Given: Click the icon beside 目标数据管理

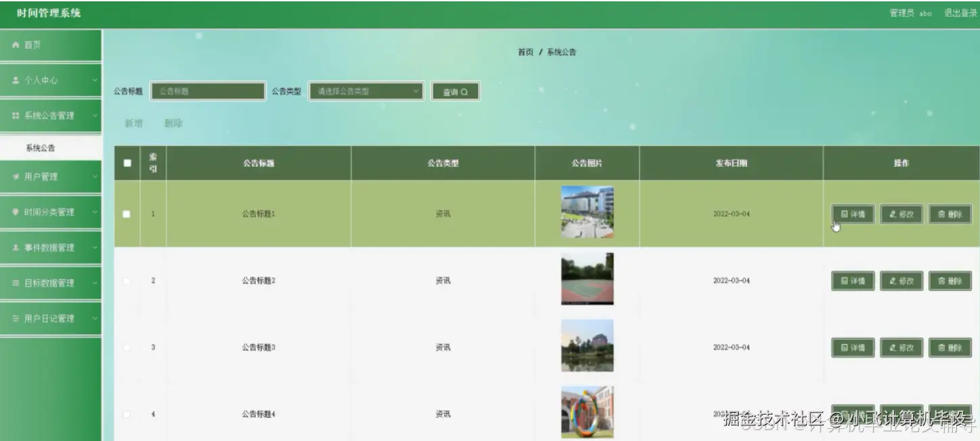Looking at the screenshot, I should point(16,283).
